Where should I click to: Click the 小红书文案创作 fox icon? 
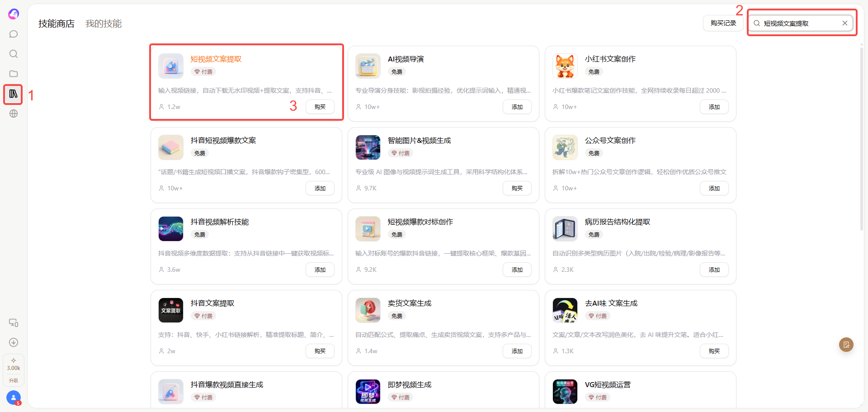[x=565, y=66]
